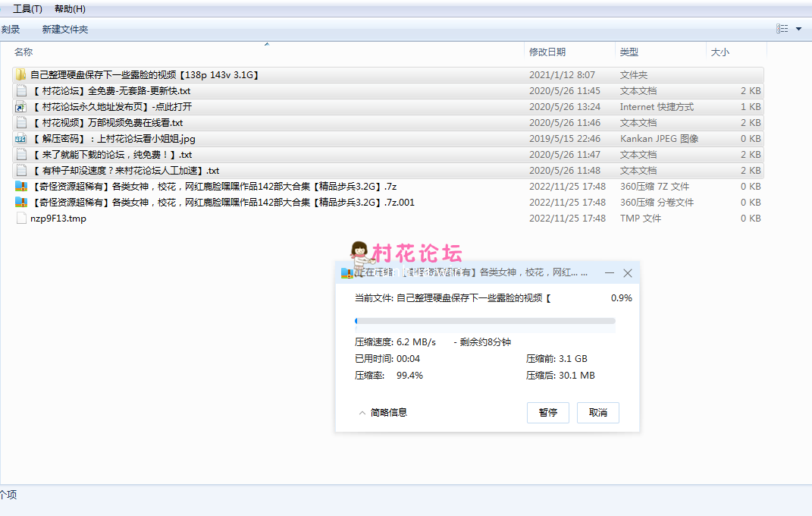Click the compression dialog's app icon
This screenshot has width=812, height=516.
coord(347,273)
